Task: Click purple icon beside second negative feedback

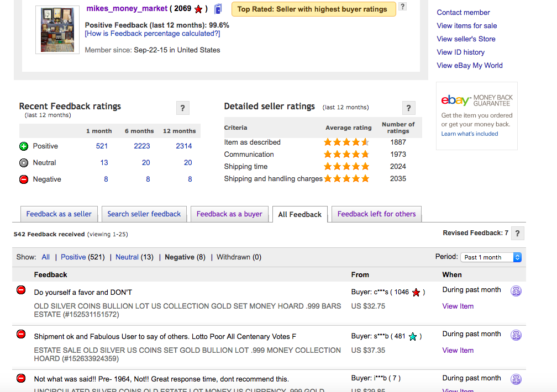Action: point(516,335)
